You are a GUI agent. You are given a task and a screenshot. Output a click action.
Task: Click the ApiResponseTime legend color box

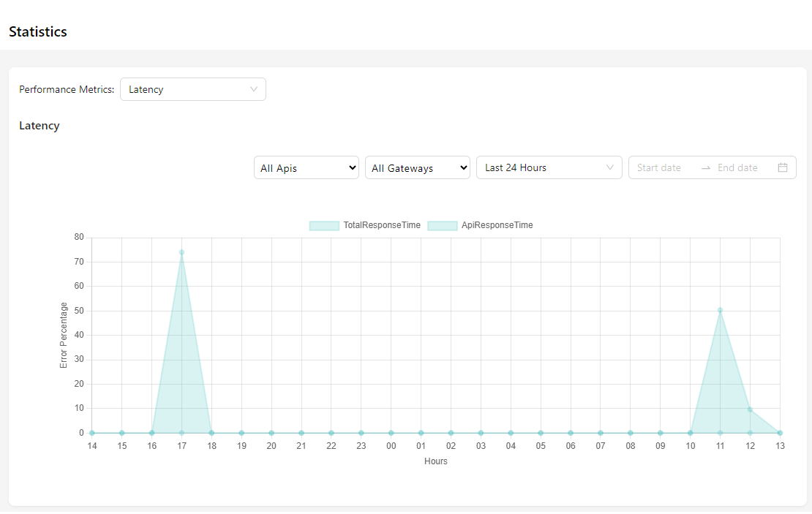[x=442, y=225]
